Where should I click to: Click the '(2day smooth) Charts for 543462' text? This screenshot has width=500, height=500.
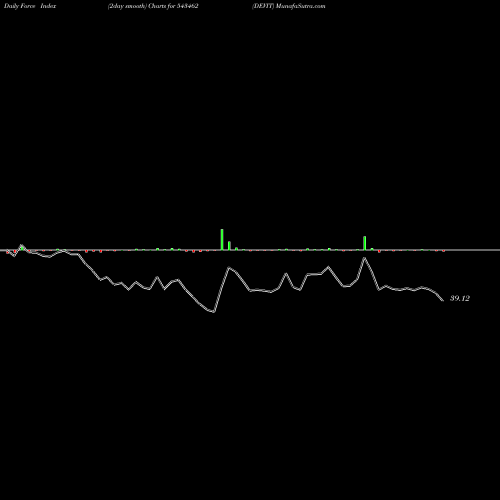point(153,6)
